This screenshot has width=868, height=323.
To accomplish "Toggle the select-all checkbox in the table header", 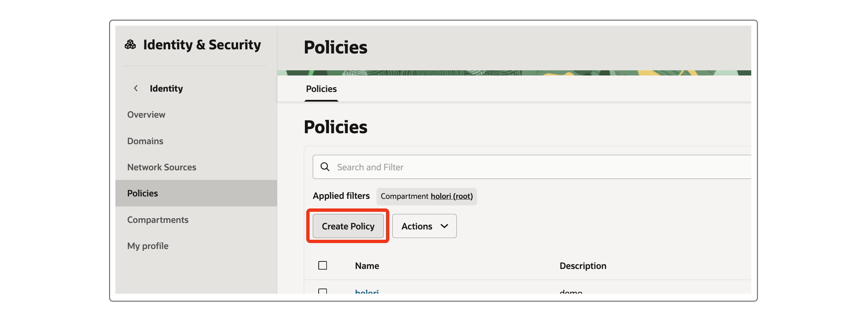I will [x=323, y=265].
